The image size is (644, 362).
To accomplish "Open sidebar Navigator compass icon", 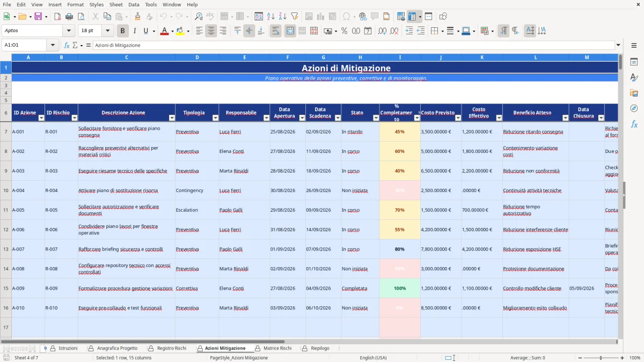I will 634,108.
